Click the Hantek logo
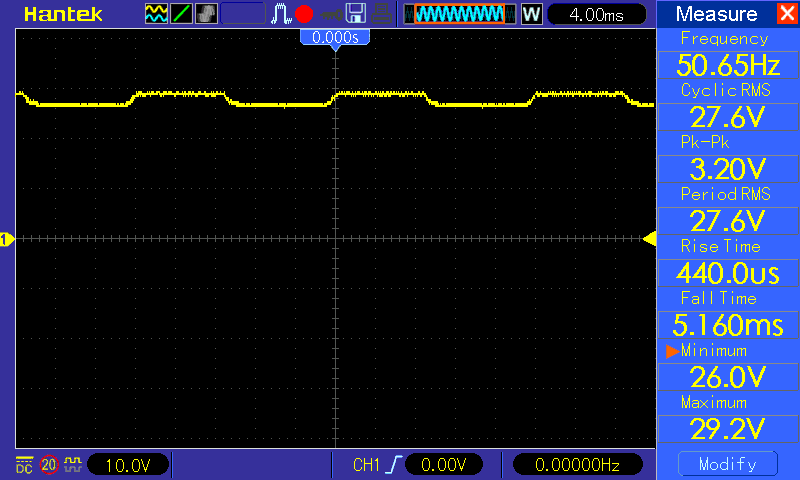The height and width of the screenshot is (480, 800). [x=63, y=14]
